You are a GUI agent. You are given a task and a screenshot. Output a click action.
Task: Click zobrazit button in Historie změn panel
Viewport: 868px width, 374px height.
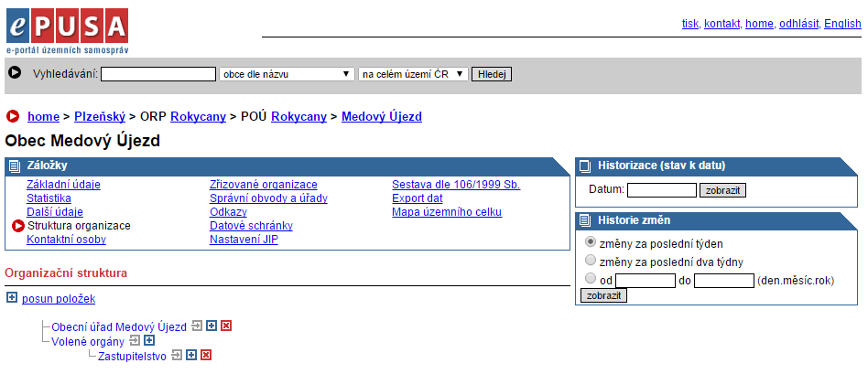click(604, 295)
